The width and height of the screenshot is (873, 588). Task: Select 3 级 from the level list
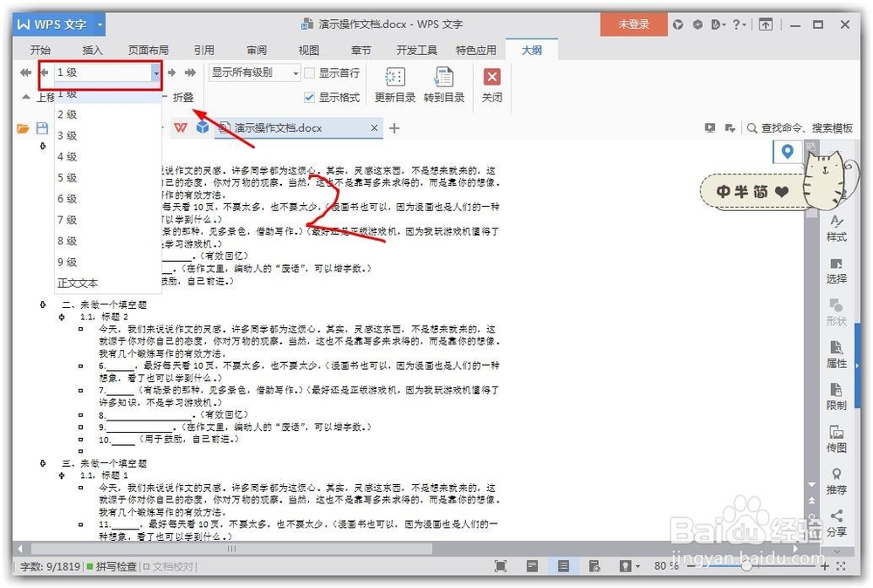point(108,136)
